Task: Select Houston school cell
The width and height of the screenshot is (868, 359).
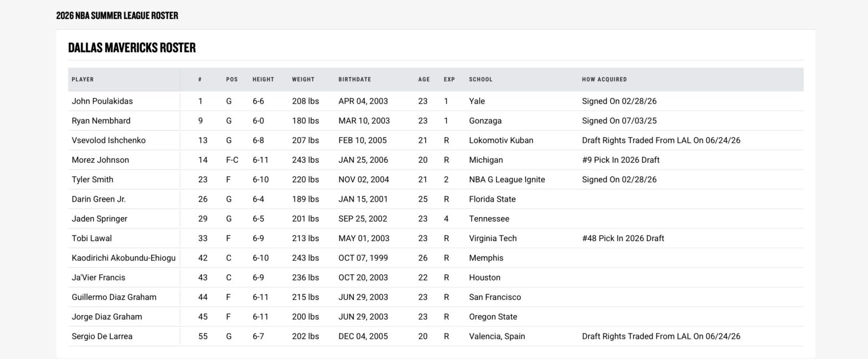Action: [484, 278]
